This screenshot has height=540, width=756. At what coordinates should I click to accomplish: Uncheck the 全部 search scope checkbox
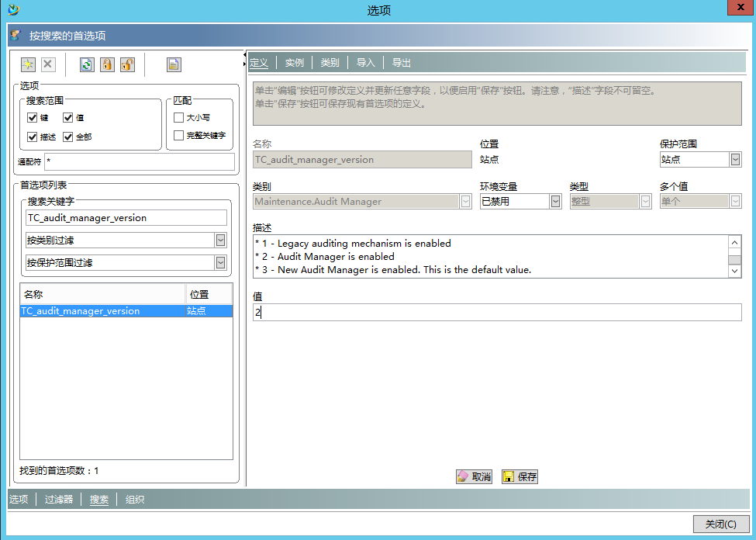coord(68,137)
